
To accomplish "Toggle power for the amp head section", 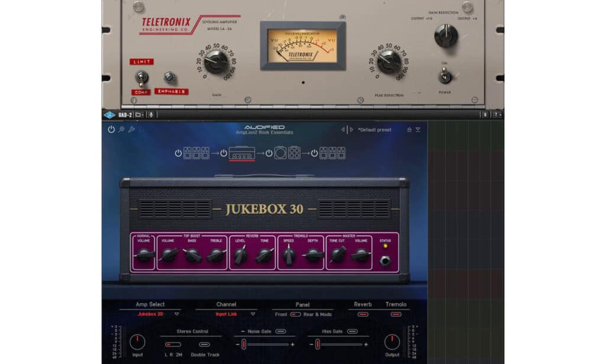I will (223, 153).
